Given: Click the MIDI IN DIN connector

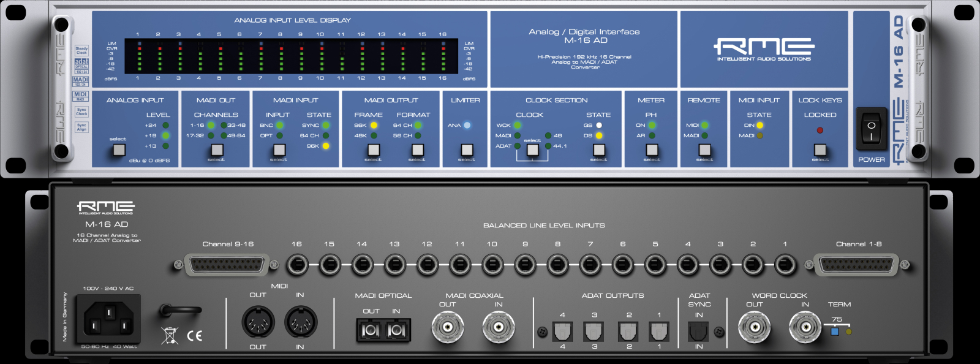Looking at the screenshot, I should 300,322.
